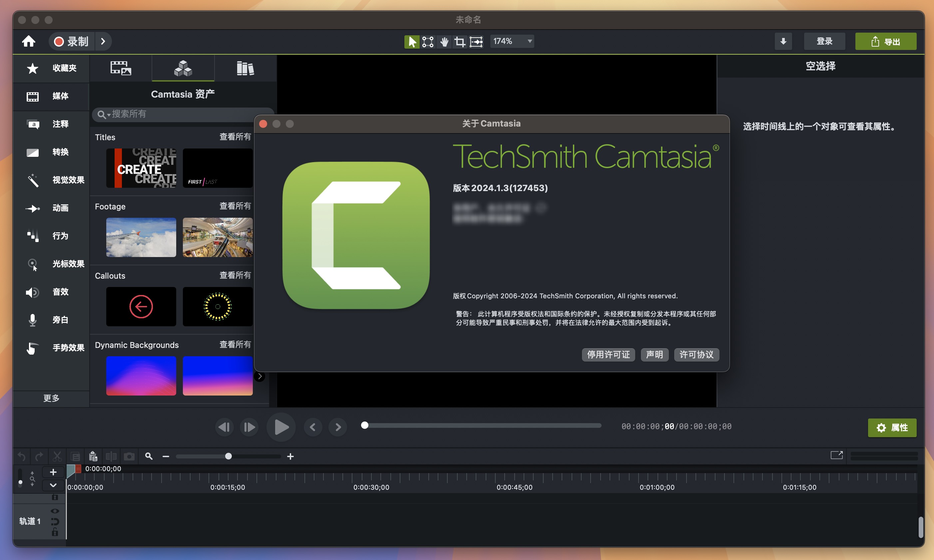
Task: Click the step-forward next frame button
Action: coord(249,427)
